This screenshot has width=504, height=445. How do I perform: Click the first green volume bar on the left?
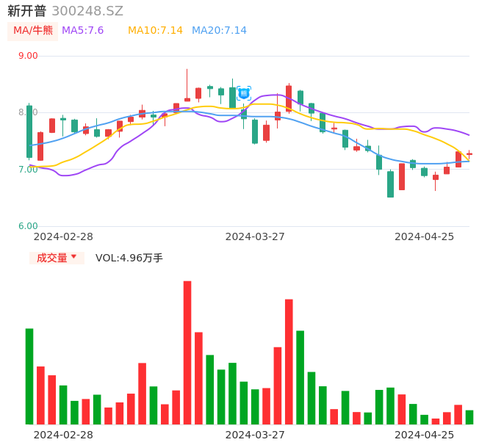pos(29,376)
